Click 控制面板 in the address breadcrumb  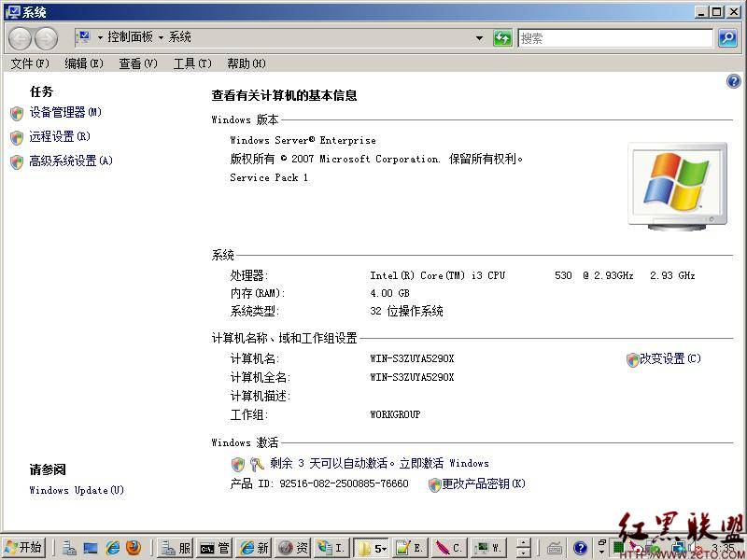tap(130, 36)
